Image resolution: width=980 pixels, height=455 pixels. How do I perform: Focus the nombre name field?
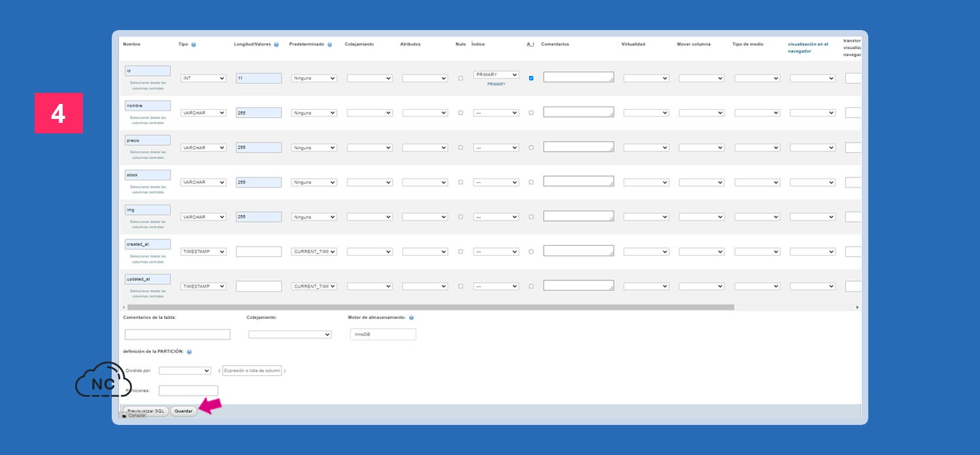(x=148, y=105)
